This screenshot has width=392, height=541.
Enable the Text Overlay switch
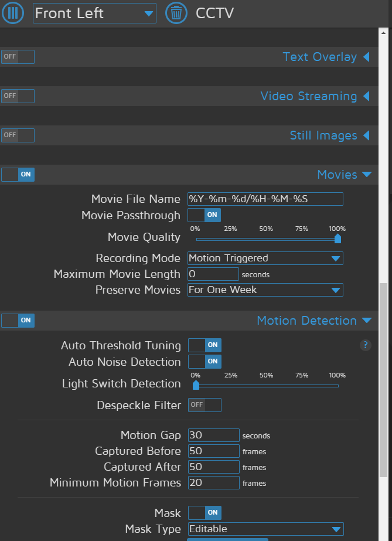coord(18,56)
